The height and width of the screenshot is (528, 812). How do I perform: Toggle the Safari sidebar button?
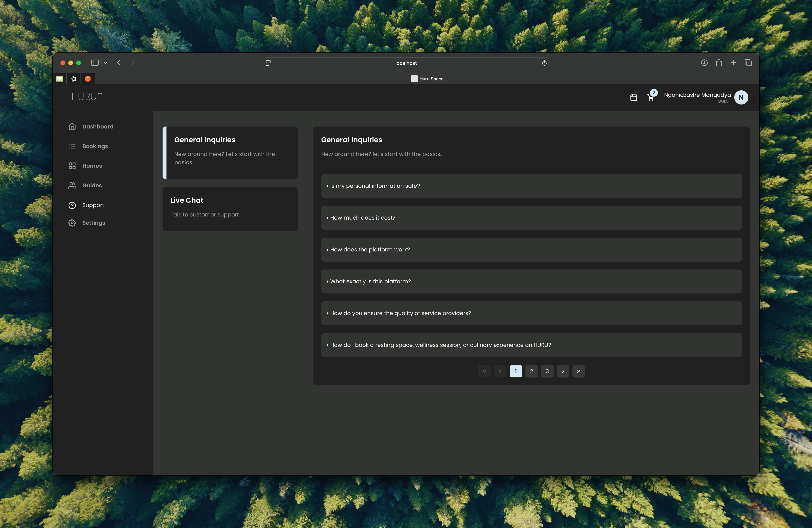pos(94,63)
